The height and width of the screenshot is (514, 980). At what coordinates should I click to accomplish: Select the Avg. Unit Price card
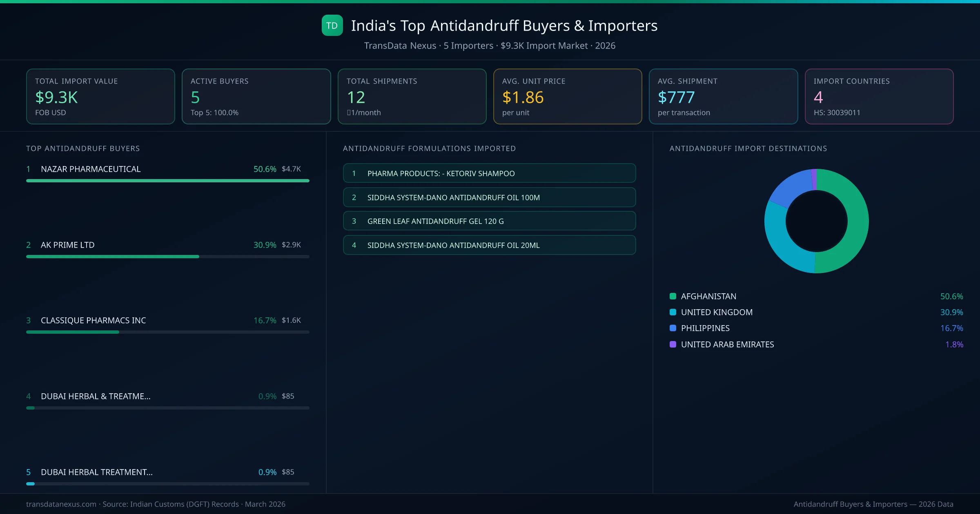pos(568,96)
